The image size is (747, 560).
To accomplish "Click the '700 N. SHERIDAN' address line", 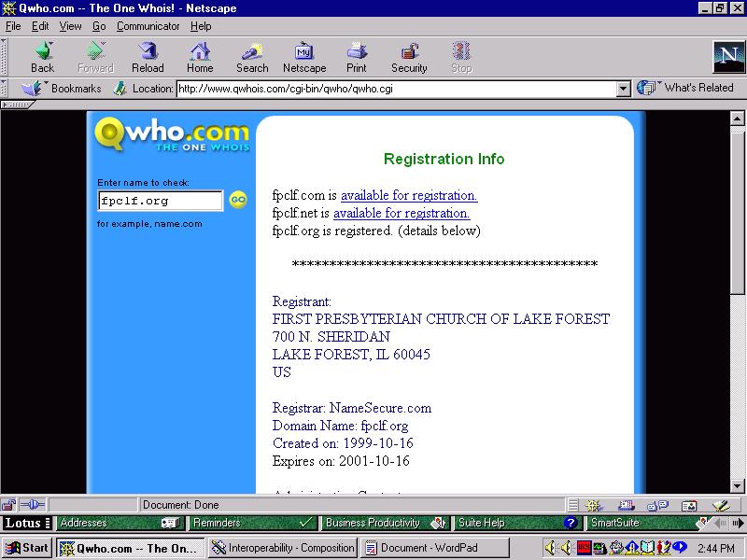I will click(x=331, y=336).
